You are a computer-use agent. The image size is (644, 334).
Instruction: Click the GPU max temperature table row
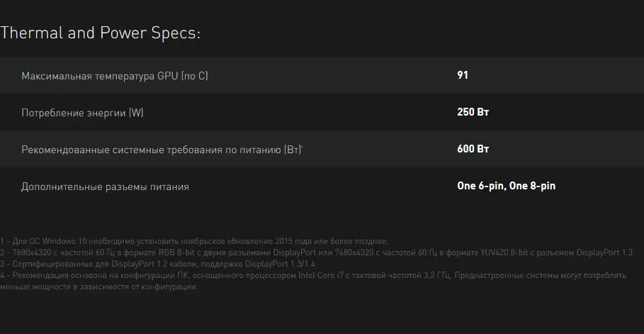click(x=322, y=75)
